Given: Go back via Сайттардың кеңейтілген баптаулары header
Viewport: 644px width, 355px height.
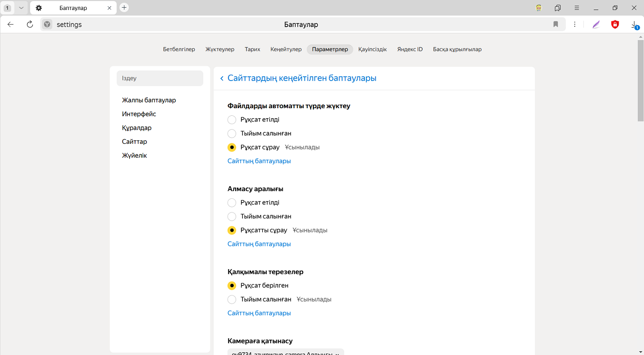Looking at the screenshot, I should pos(222,78).
